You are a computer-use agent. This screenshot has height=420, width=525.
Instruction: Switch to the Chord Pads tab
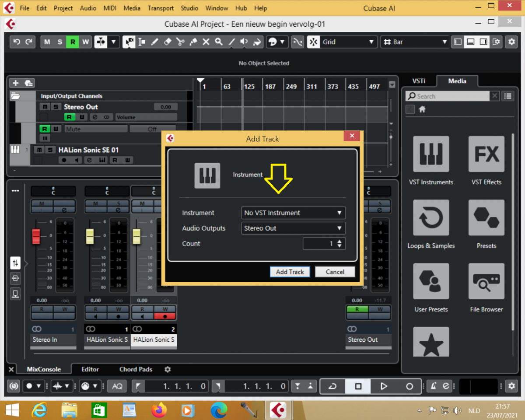(x=136, y=369)
